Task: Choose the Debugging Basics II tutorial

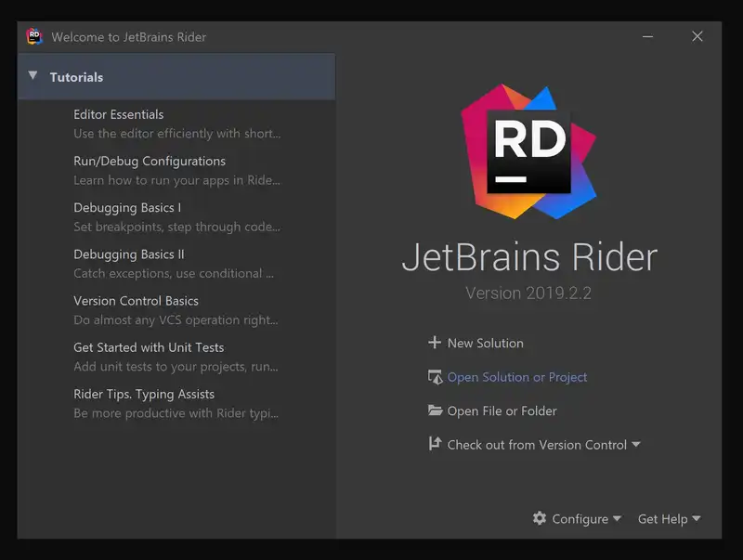Action: (129, 254)
